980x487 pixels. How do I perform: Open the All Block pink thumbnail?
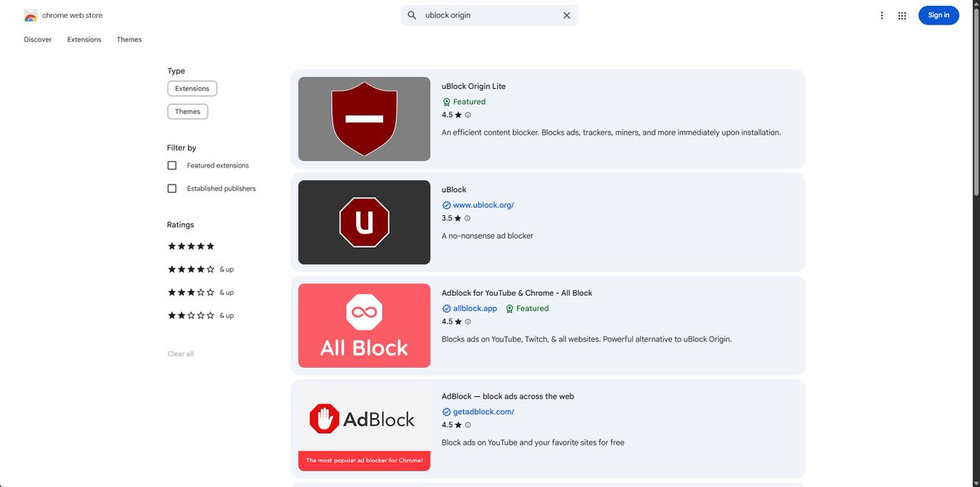pyautogui.click(x=364, y=325)
